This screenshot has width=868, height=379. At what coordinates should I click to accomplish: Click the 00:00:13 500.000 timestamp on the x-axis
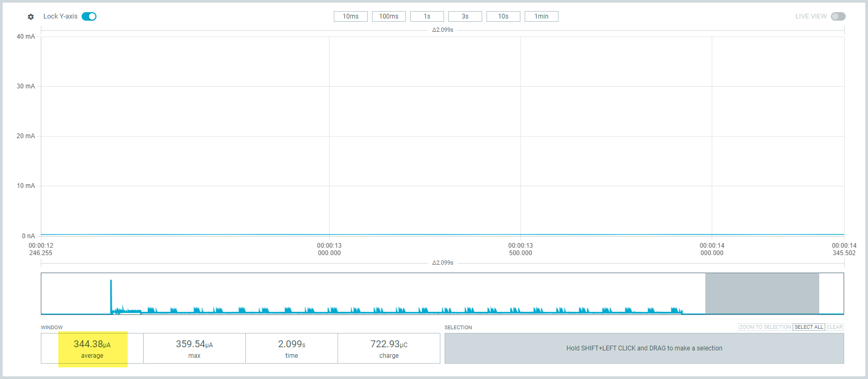(520, 249)
